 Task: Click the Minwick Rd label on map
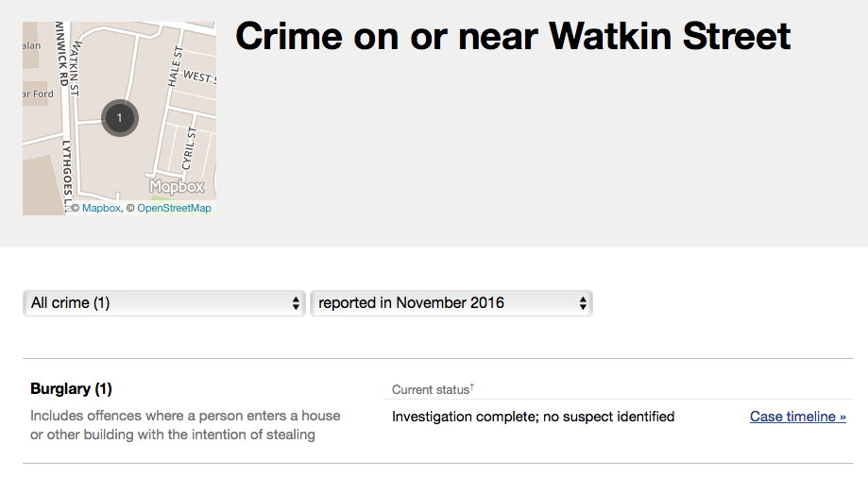coord(60,55)
